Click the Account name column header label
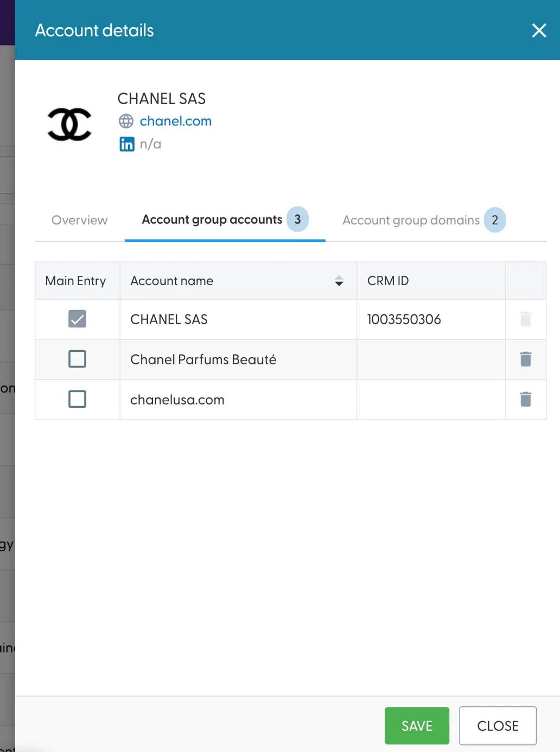Image resolution: width=560 pixels, height=752 pixels. click(172, 281)
